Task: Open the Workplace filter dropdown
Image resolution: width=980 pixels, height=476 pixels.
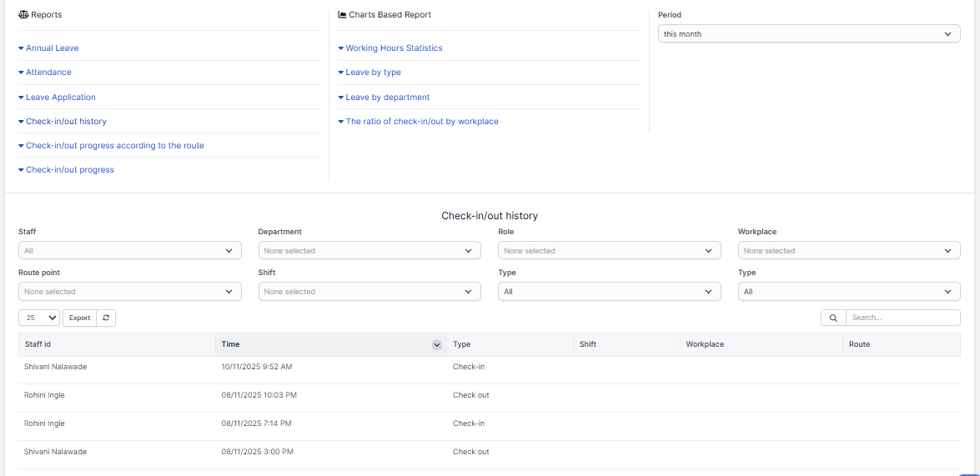Action: point(848,251)
